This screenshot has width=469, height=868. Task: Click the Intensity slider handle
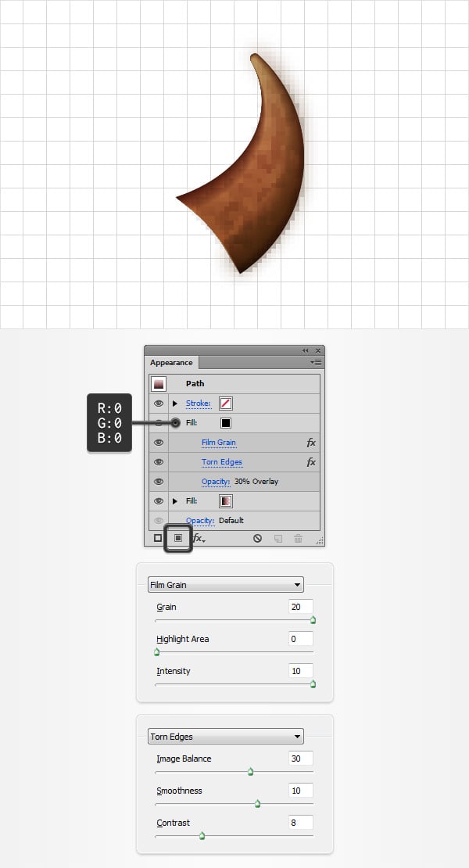(313, 684)
